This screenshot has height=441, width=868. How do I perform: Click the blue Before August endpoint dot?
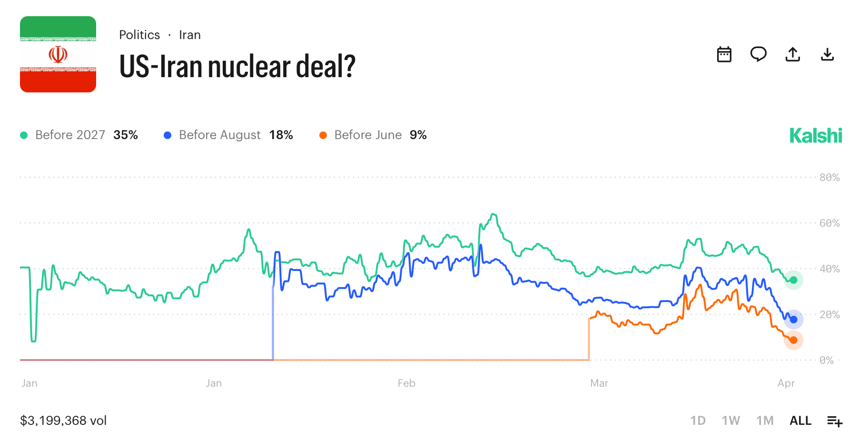point(793,320)
